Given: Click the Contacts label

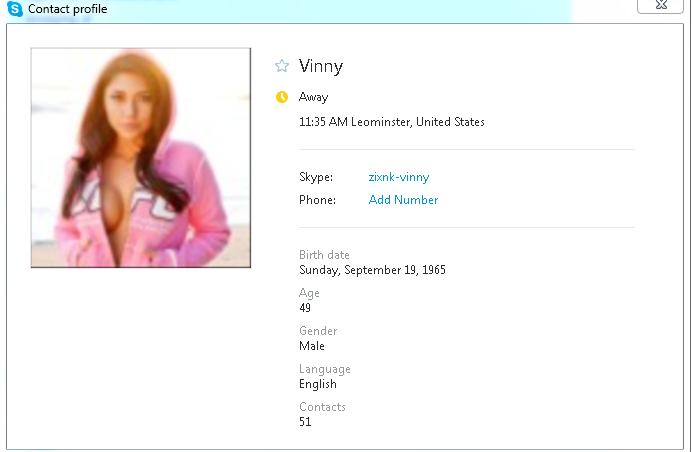Looking at the screenshot, I should (322, 407).
